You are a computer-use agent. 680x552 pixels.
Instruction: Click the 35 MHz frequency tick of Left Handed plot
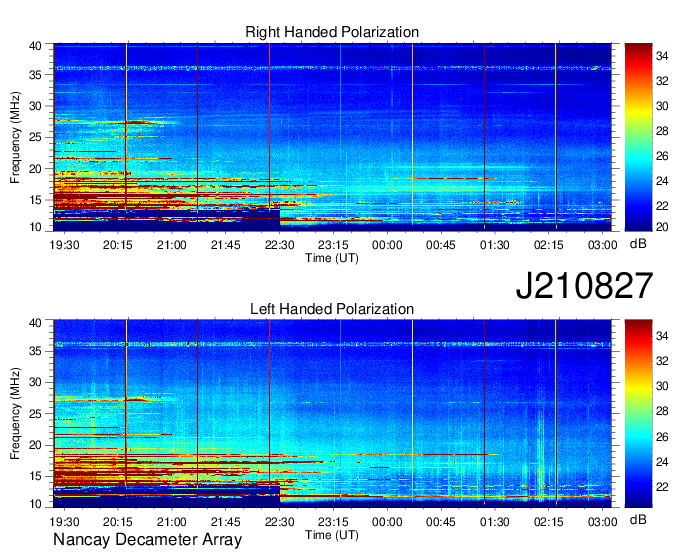point(35,351)
